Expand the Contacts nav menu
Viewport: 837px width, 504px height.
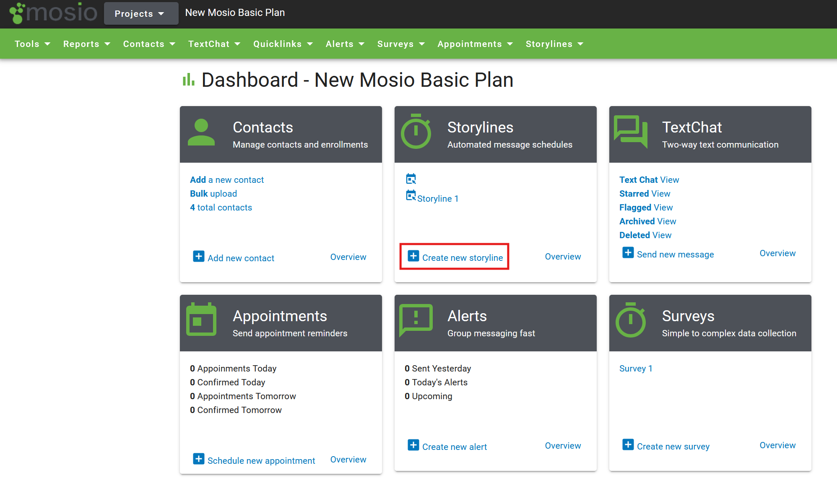(x=149, y=44)
